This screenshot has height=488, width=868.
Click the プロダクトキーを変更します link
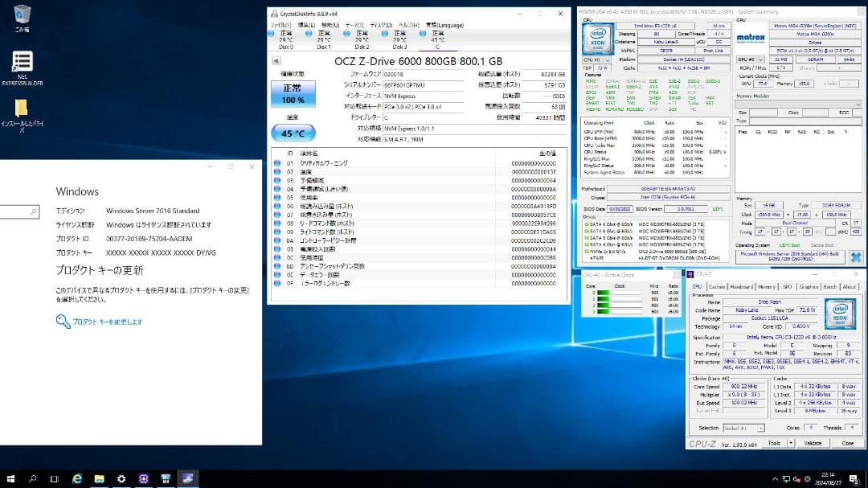pyautogui.click(x=104, y=321)
